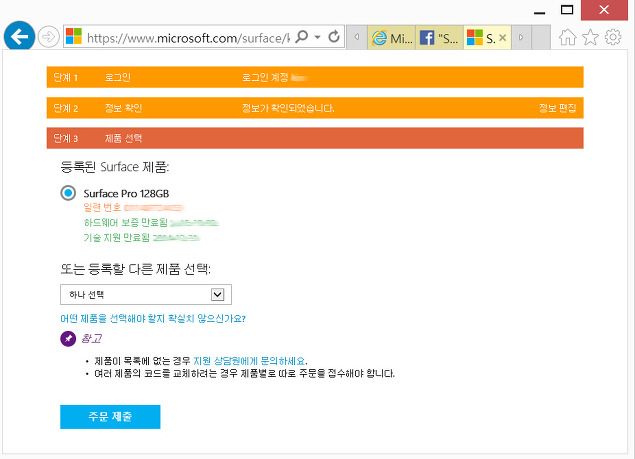The width and height of the screenshot is (635, 459).
Task: Open a new tab button
Action: 541,38
